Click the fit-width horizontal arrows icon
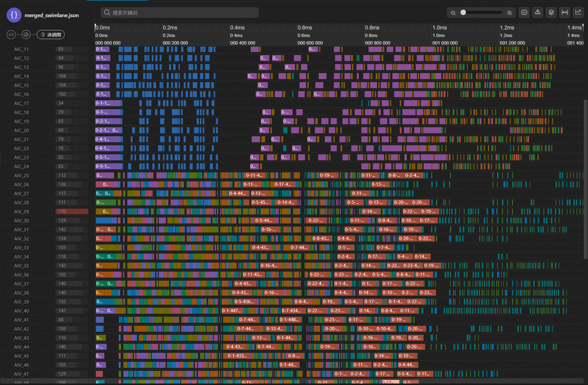The width and height of the screenshot is (588, 385). pyautogui.click(x=565, y=12)
